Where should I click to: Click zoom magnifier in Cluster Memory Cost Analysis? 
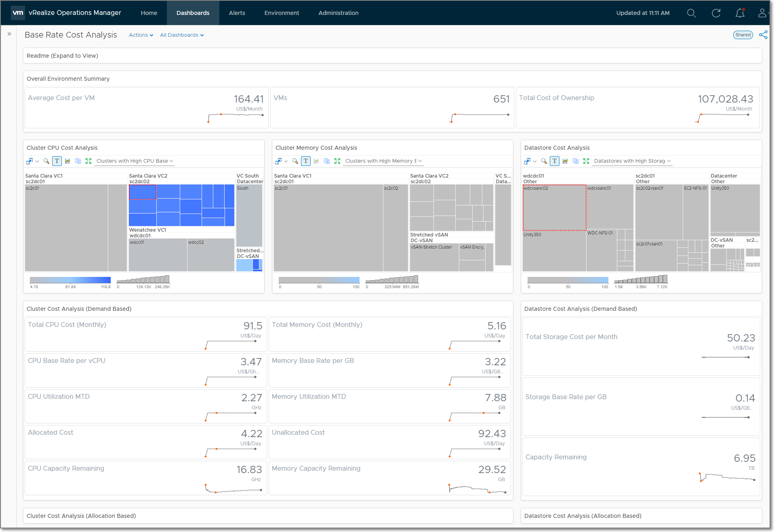tap(295, 161)
